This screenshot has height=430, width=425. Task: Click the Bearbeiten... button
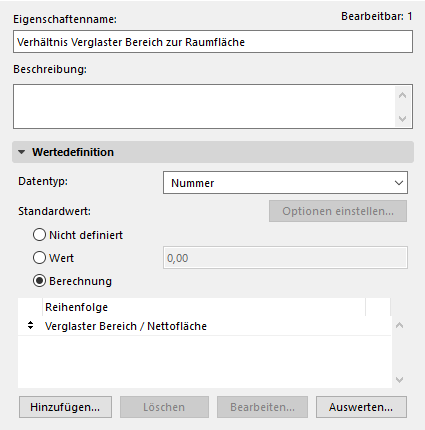[x=262, y=407]
